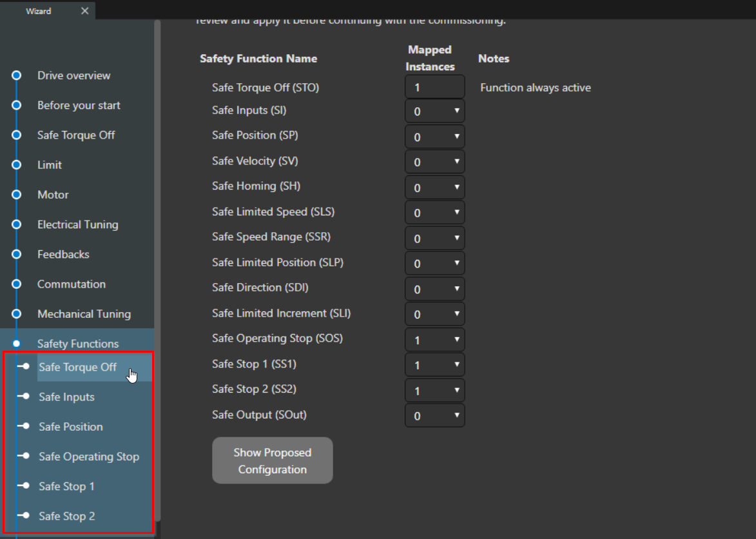Click the Feedbacks step circle marker
The width and height of the screenshot is (756, 539).
coord(17,254)
